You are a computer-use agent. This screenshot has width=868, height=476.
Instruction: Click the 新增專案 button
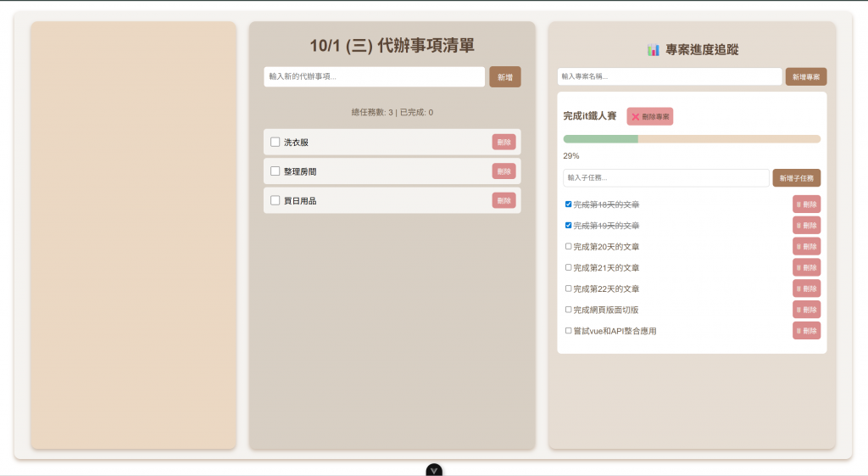[x=806, y=77]
